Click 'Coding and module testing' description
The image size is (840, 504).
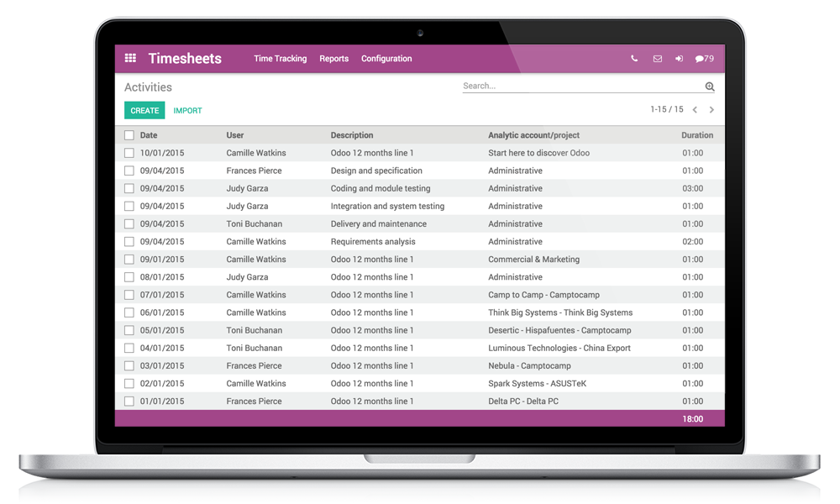pyautogui.click(x=381, y=188)
